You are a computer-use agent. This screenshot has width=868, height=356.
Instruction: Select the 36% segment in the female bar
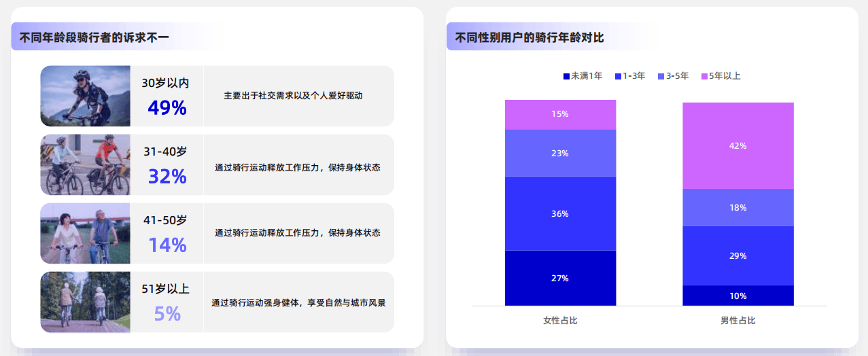[560, 213]
